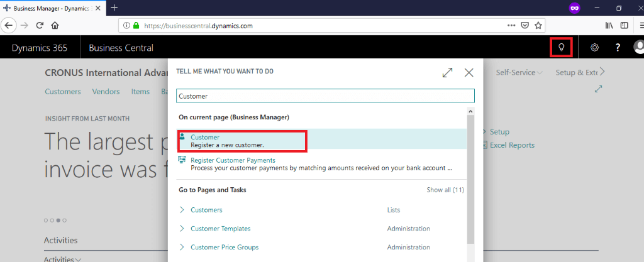The width and height of the screenshot is (644, 262).
Task: Open the Tell Me lightbulb search icon
Action: [x=562, y=47]
